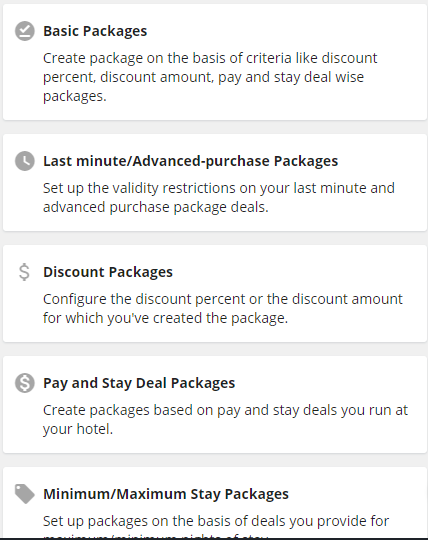Select the Discount Packages heading
Viewport: 428px width, 540px height.
[108, 272]
